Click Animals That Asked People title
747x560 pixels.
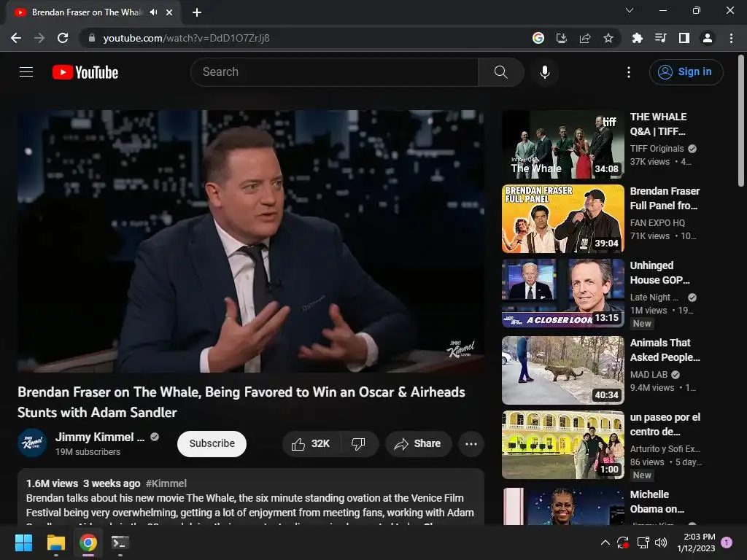(665, 350)
